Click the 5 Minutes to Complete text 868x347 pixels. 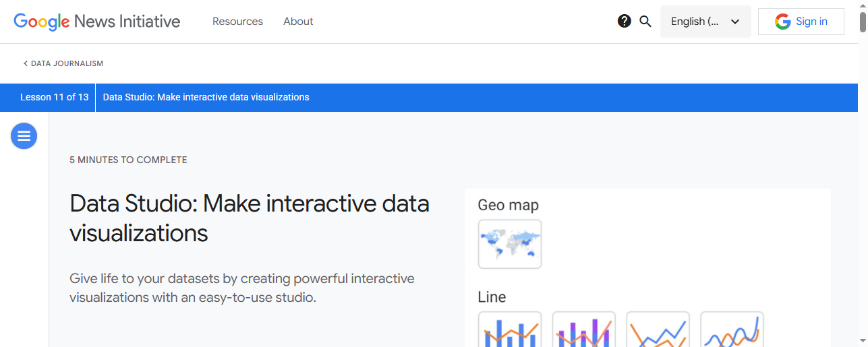click(128, 160)
